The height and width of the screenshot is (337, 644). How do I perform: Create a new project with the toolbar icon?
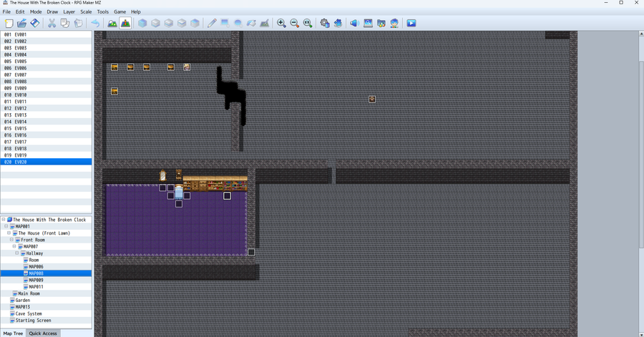point(9,24)
